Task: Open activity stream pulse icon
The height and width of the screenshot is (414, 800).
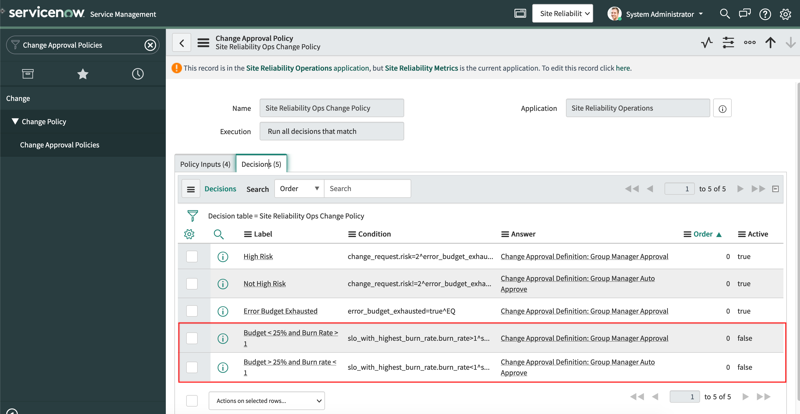Action: tap(706, 43)
